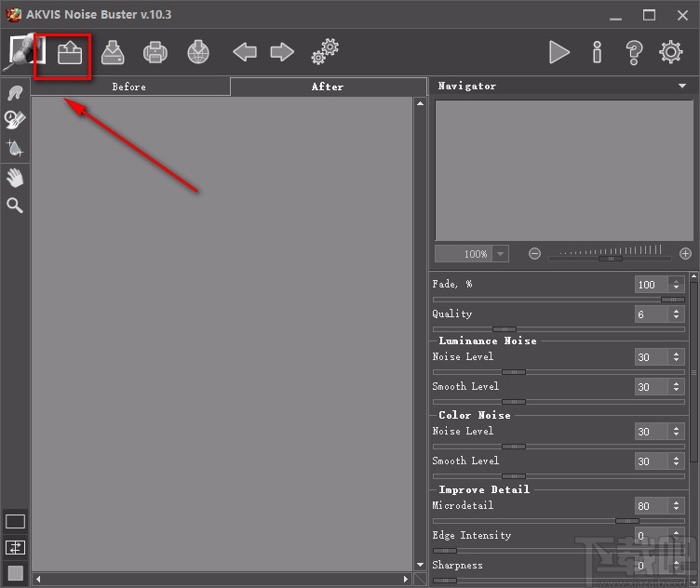The height and width of the screenshot is (588, 700).
Task: Select the Smudge tool in left sidebar
Action: 15,93
